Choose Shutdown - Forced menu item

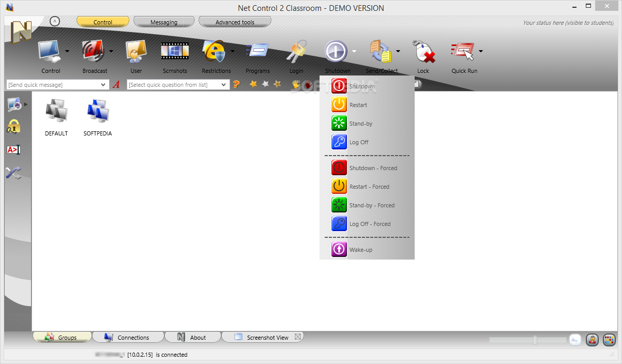coord(367,168)
